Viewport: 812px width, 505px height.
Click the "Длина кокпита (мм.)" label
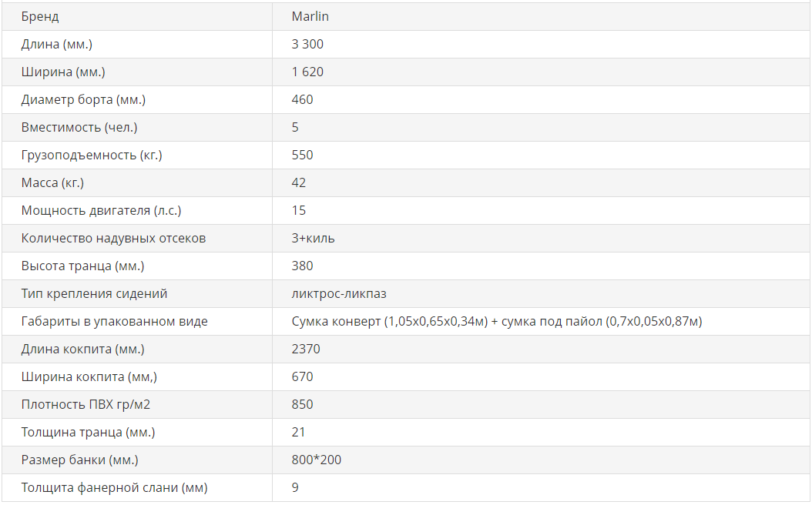point(82,349)
